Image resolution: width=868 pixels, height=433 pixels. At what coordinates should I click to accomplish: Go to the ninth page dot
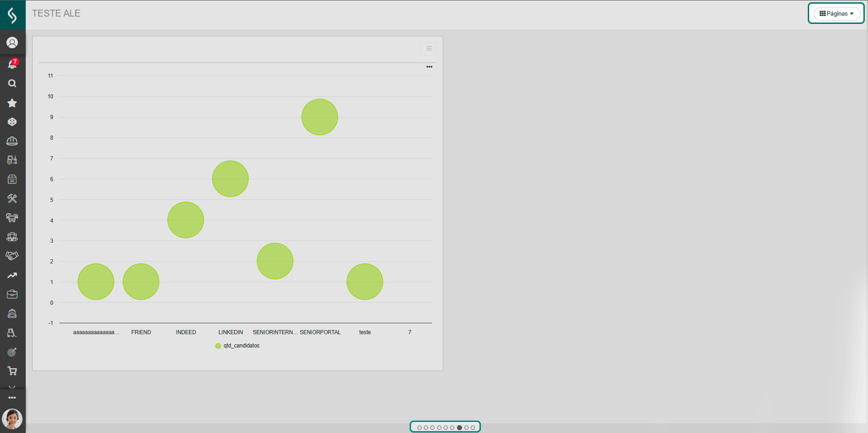473,428
